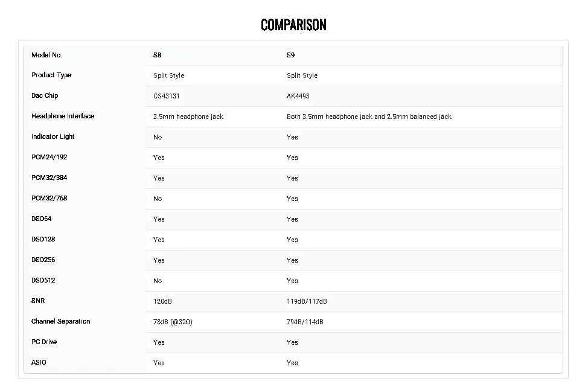Click the PCM32/768 row label

click(49, 199)
